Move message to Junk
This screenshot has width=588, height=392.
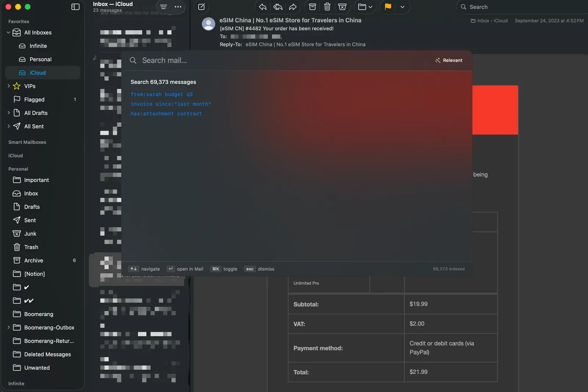tap(342, 7)
